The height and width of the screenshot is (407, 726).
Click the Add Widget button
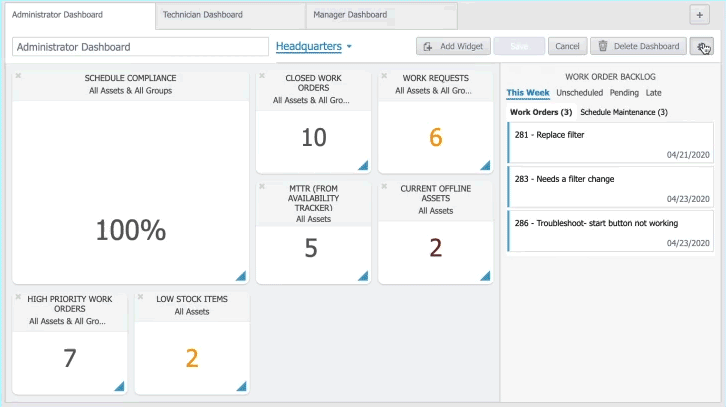pyautogui.click(x=453, y=46)
